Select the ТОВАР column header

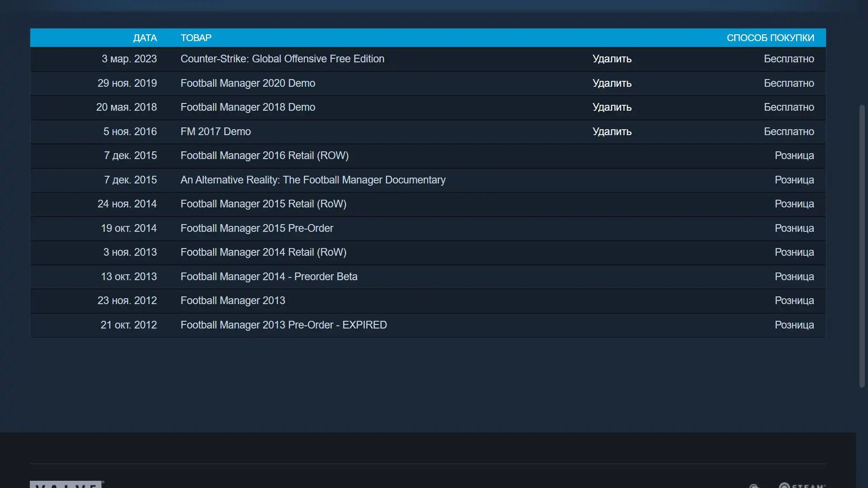click(196, 38)
